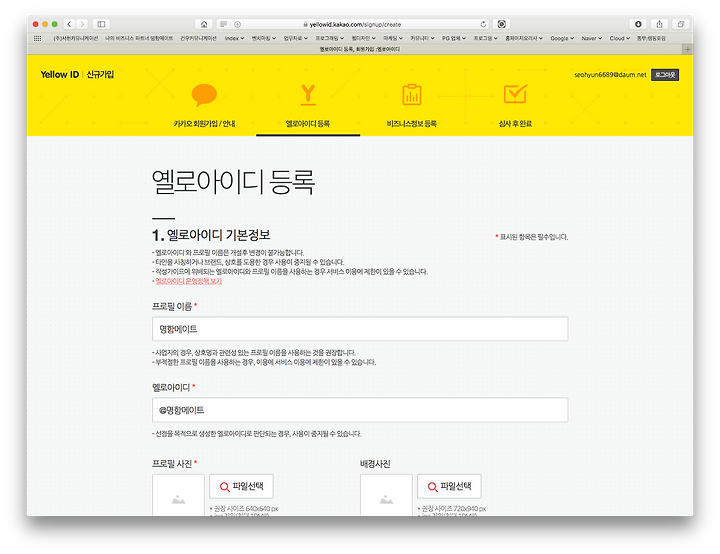Viewport: 720px width, 554px height.
Task: Toggle Safari sidebar button
Action: click(101, 24)
